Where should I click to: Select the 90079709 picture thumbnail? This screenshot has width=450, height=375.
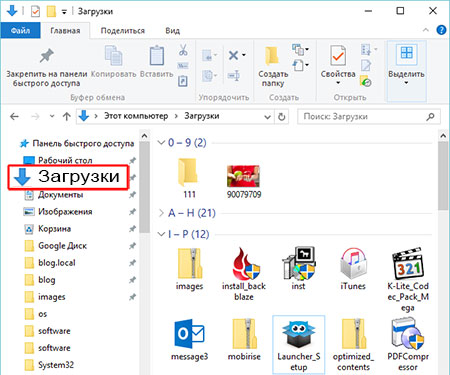[243, 176]
